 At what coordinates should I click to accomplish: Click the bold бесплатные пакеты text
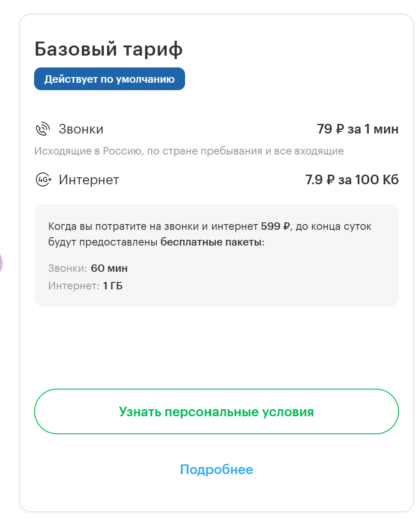tap(212, 242)
